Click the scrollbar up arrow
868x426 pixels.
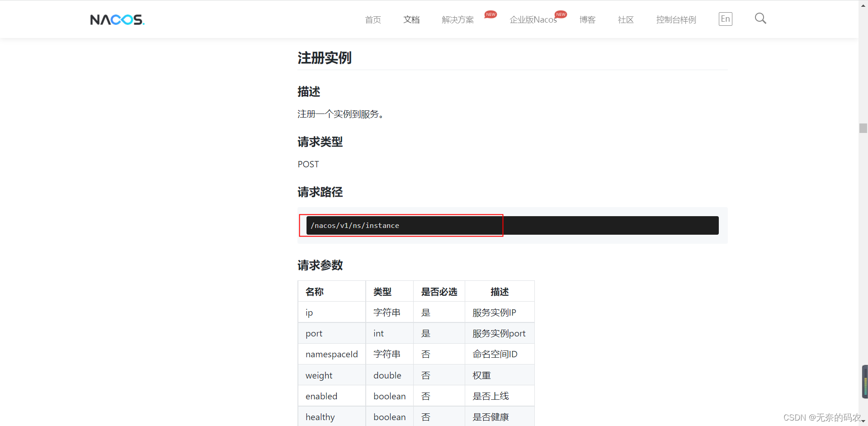point(863,5)
